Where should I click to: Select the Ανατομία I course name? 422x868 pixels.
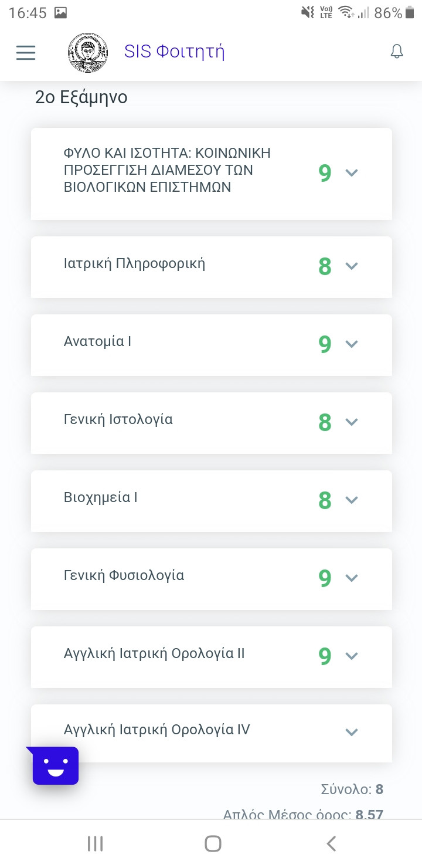[x=97, y=341]
